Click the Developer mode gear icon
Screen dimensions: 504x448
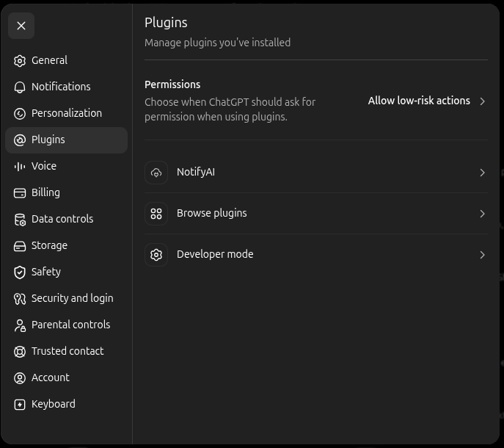tap(156, 255)
